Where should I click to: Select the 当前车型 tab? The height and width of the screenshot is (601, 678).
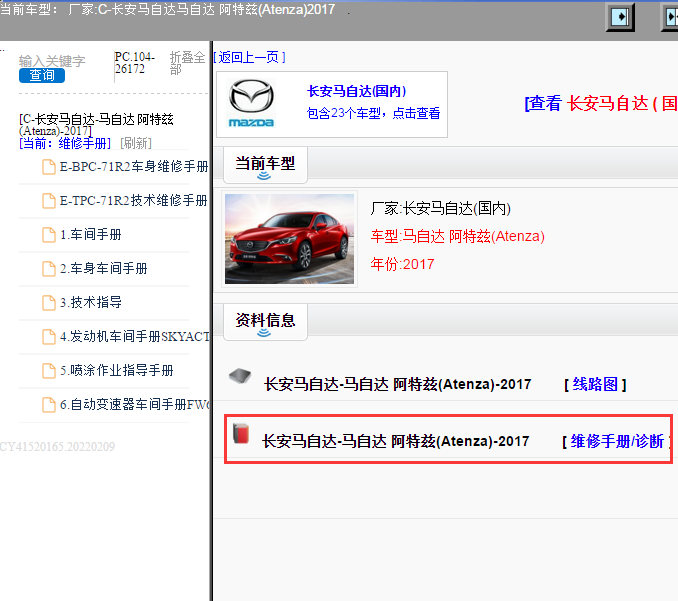(265, 165)
